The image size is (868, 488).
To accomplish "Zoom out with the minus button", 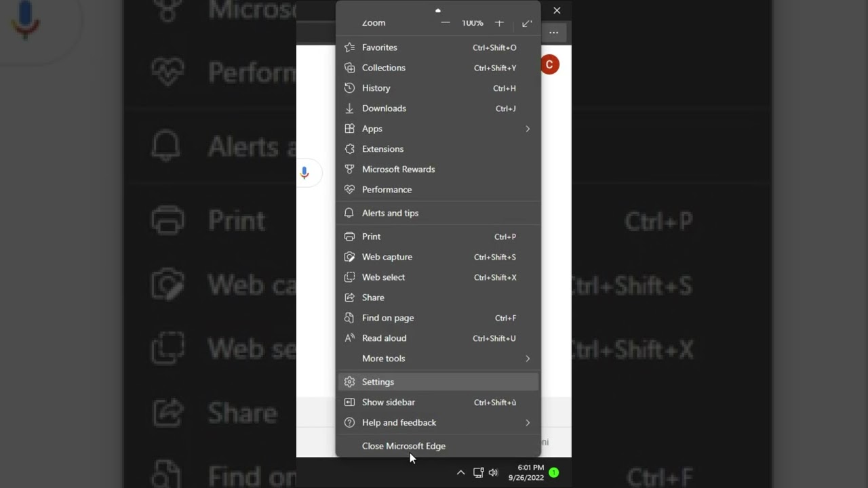I will pyautogui.click(x=446, y=23).
